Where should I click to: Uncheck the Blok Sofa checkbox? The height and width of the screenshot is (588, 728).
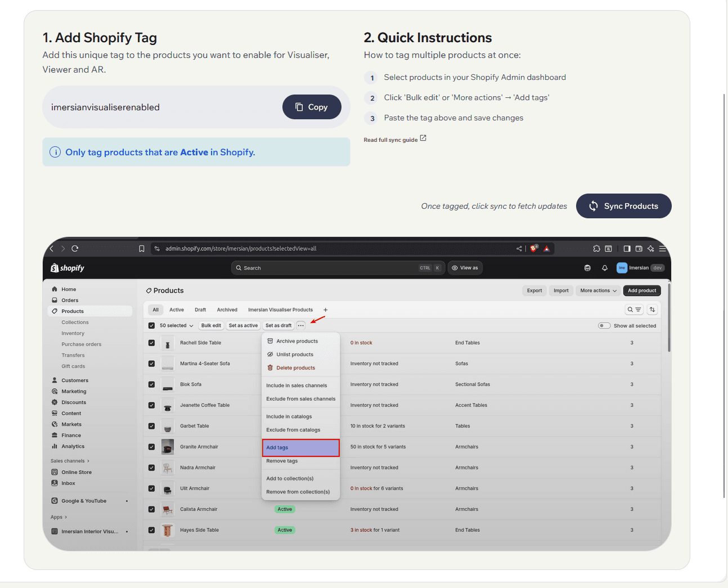click(x=151, y=384)
